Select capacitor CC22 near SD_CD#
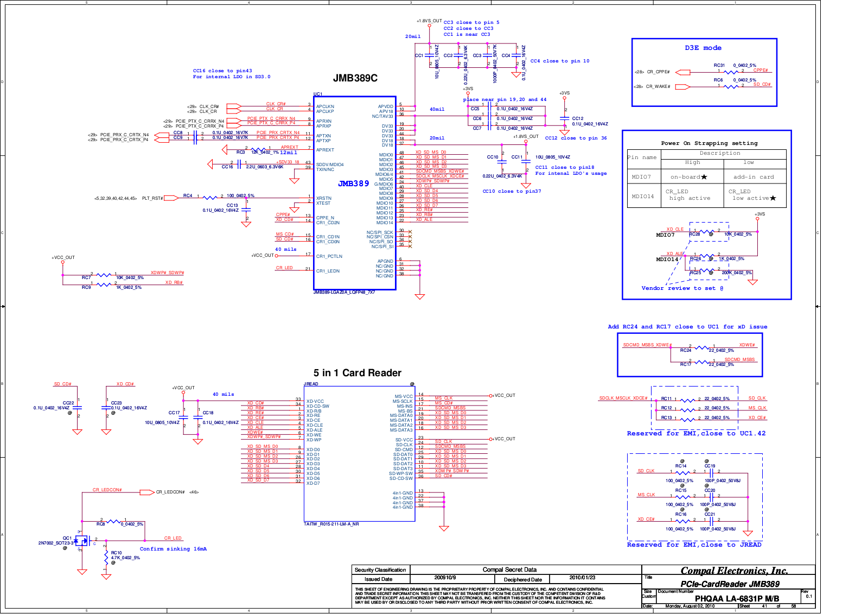Viewport: 868px width, 614px height. pyautogui.click(x=78, y=407)
